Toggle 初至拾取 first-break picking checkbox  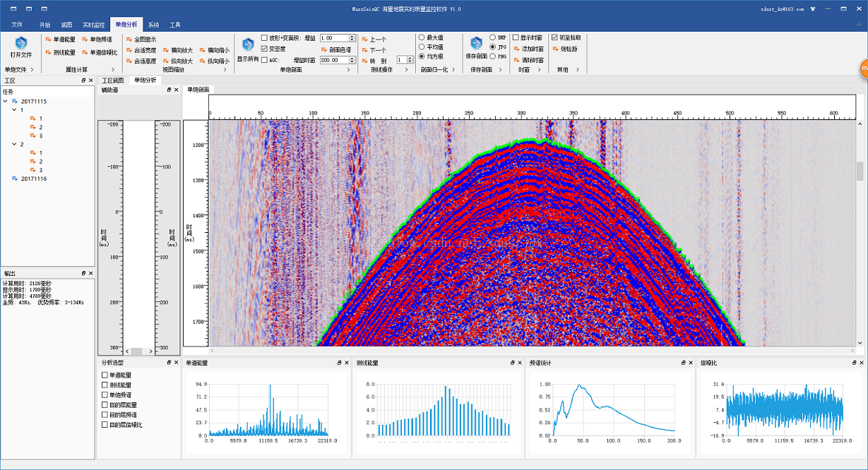pos(554,37)
